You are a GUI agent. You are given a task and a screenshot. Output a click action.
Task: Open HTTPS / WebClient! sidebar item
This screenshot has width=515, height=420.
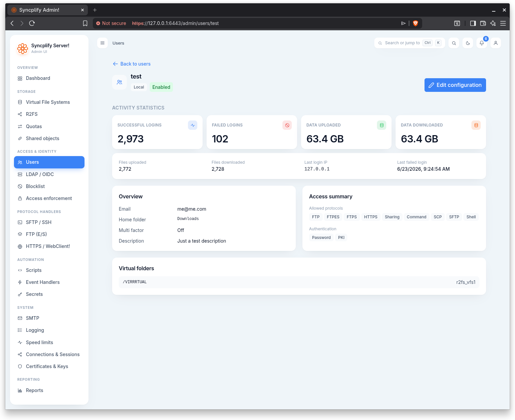(x=49, y=246)
